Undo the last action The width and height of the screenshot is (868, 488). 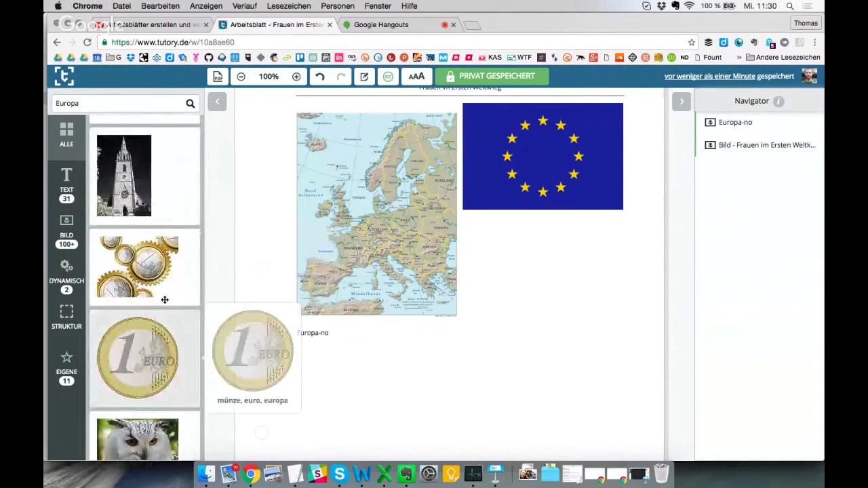tap(320, 77)
